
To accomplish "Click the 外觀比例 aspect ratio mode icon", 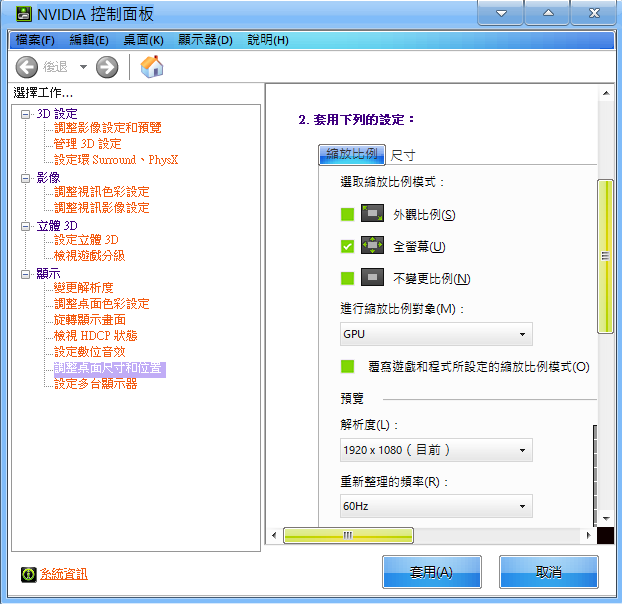I will pyautogui.click(x=372, y=213).
